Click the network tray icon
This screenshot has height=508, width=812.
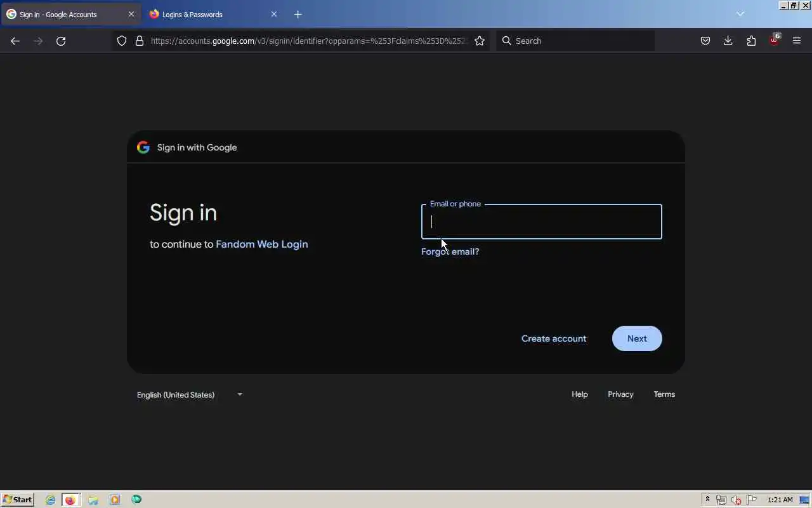(x=721, y=500)
